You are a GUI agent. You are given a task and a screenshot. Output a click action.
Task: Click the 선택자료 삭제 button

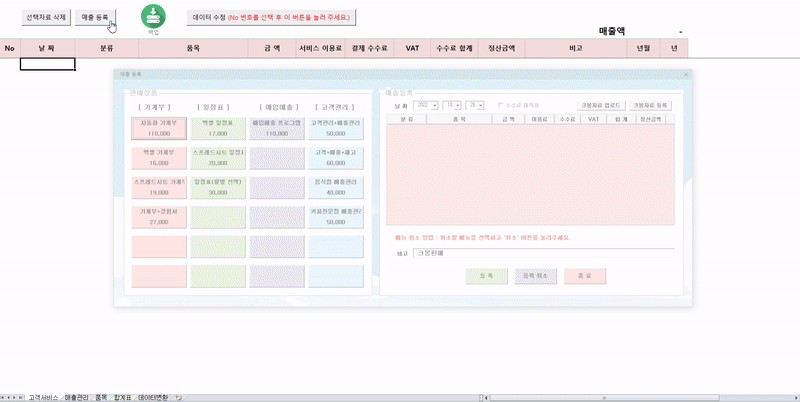click(x=44, y=17)
